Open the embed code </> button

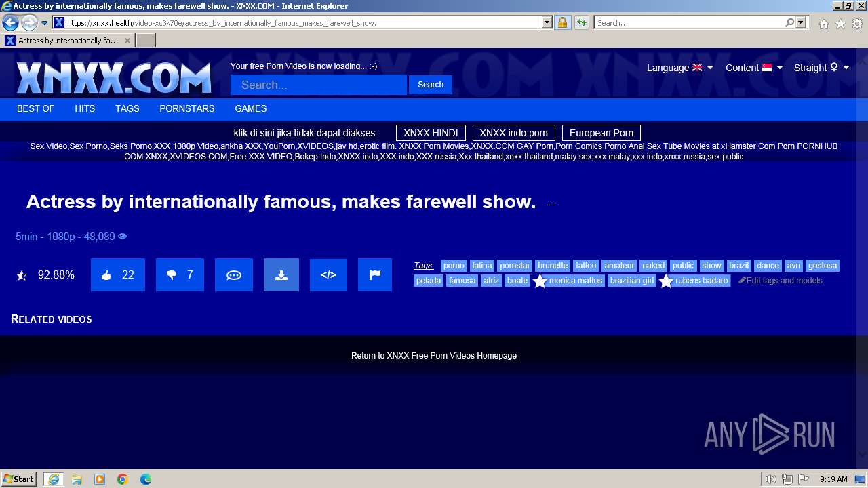pos(328,275)
